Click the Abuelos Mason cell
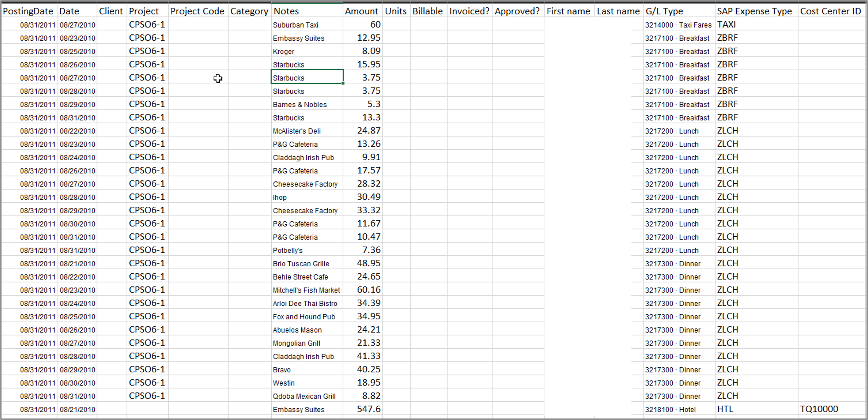 coord(307,330)
